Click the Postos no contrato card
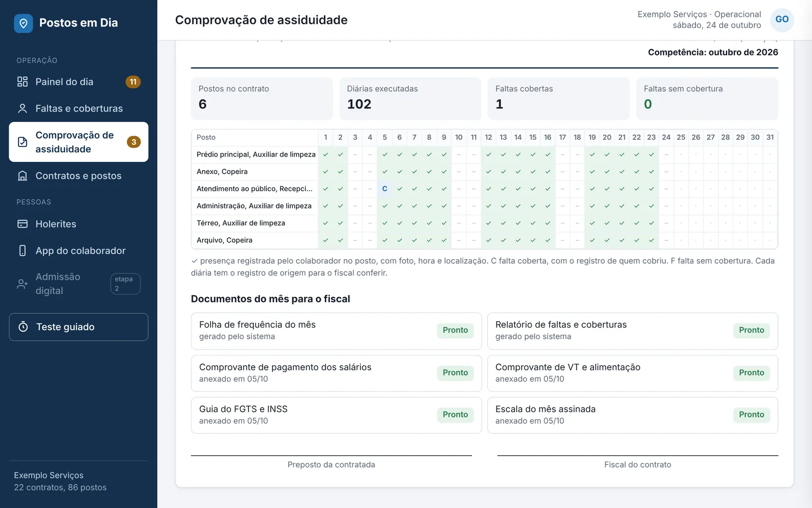The image size is (812, 508). coord(262,99)
